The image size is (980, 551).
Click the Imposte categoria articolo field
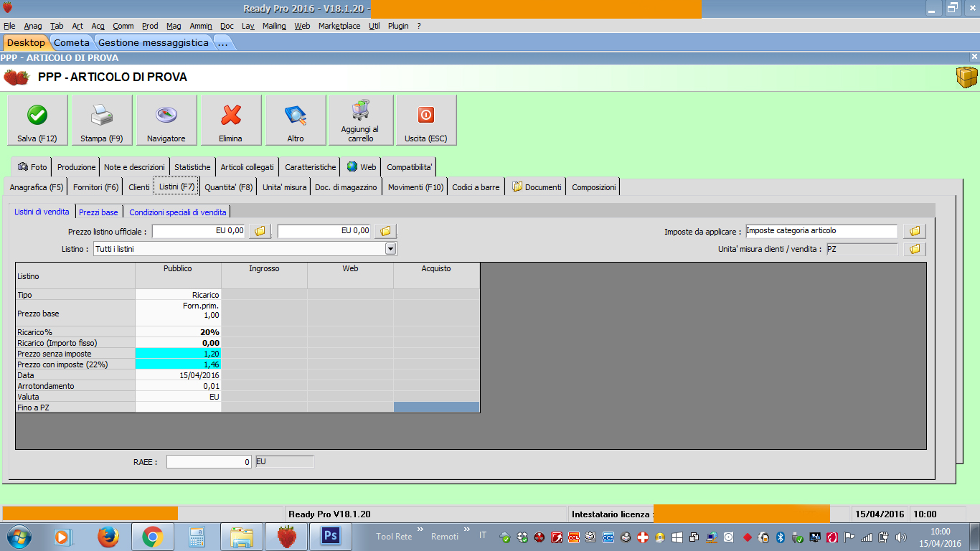pyautogui.click(x=821, y=231)
